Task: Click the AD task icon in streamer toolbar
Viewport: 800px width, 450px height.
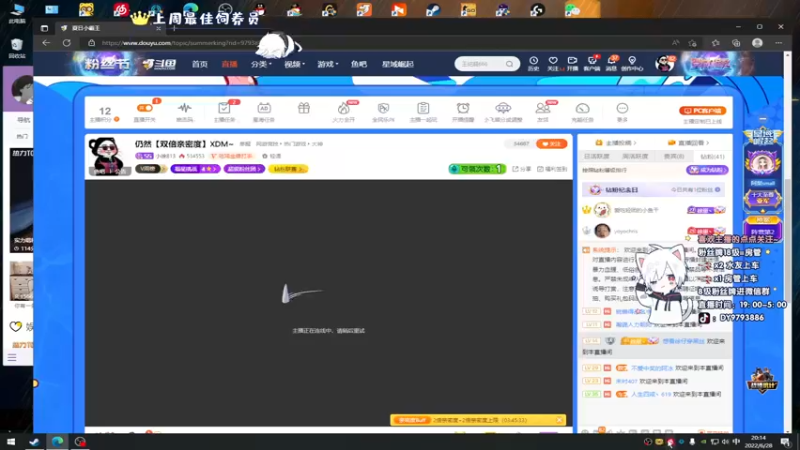Action: pyautogui.click(x=264, y=108)
